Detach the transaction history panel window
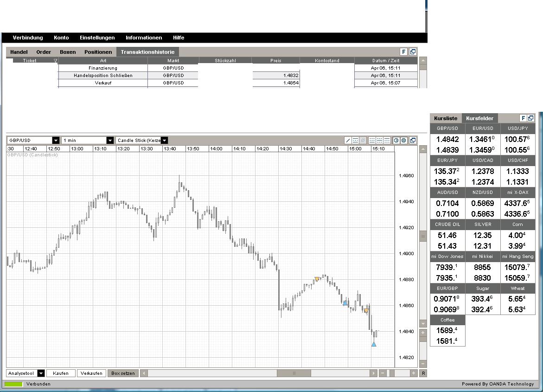 coord(413,51)
